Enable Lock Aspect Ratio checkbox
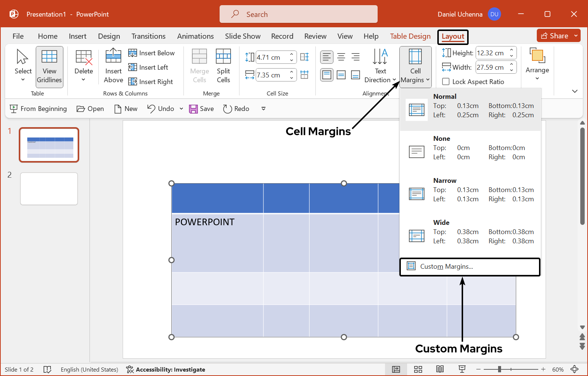Image resolution: width=588 pixels, height=376 pixels. point(446,82)
